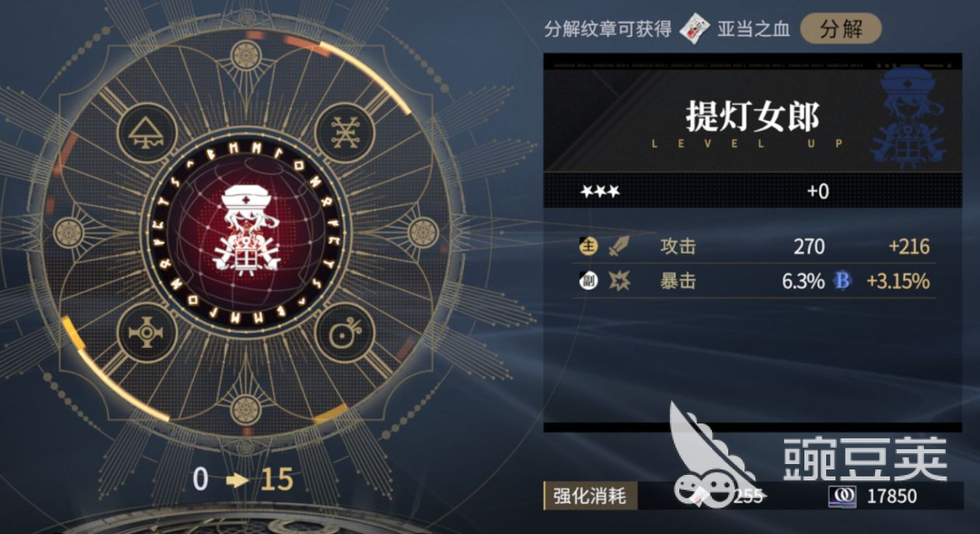The image size is (980, 534).
Task: Click the 亚当之血 item icon
Action: tap(696, 30)
